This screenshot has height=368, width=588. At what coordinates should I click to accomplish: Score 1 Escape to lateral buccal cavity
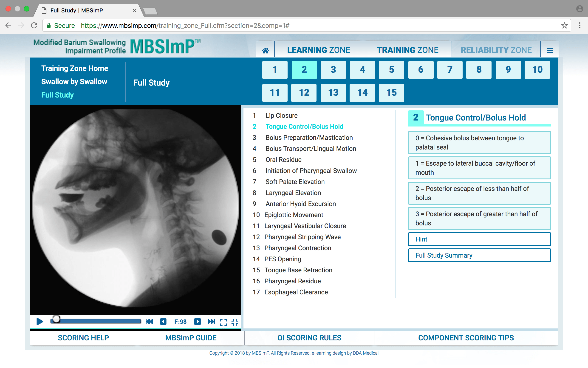(479, 168)
